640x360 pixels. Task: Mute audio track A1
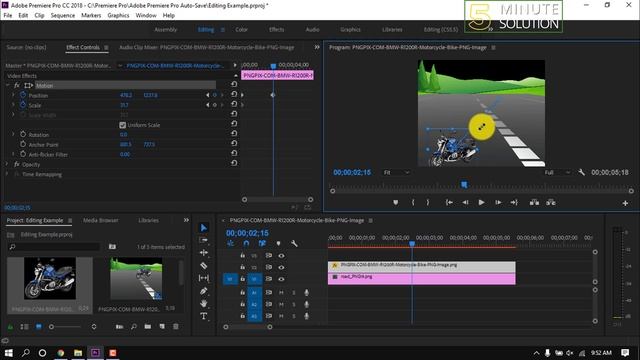coord(281,292)
